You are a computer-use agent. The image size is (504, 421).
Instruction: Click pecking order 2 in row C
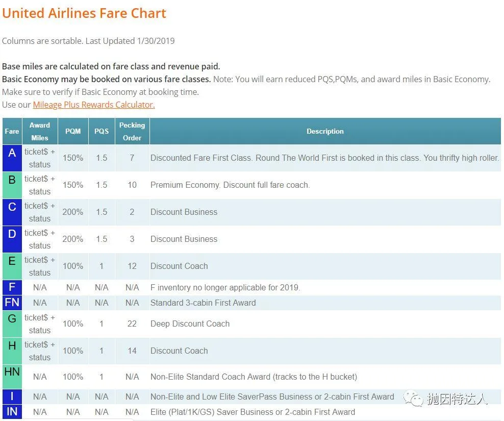[x=132, y=212]
